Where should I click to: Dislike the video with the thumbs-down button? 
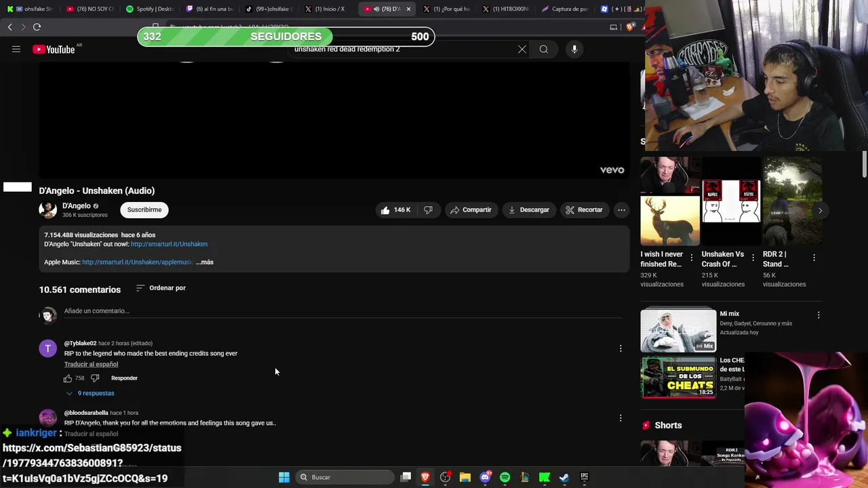coord(429,210)
